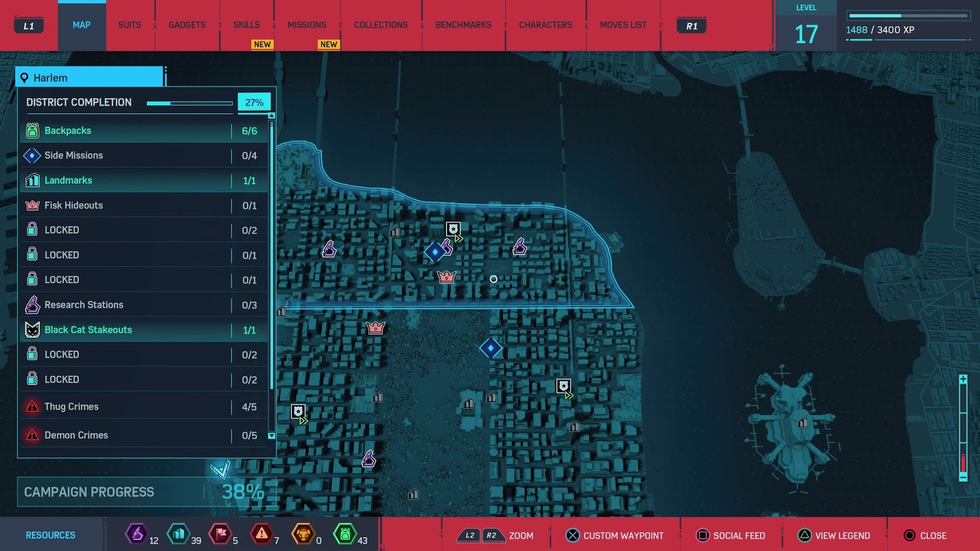This screenshot has width=980, height=551.
Task: Click the base token flag resource icon
Action: [220, 534]
